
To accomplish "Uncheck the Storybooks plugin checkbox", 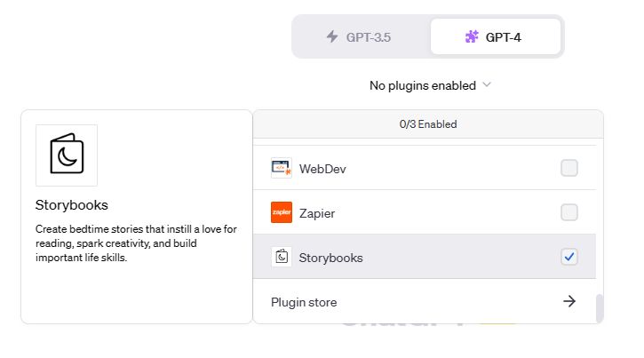I will 569,257.
